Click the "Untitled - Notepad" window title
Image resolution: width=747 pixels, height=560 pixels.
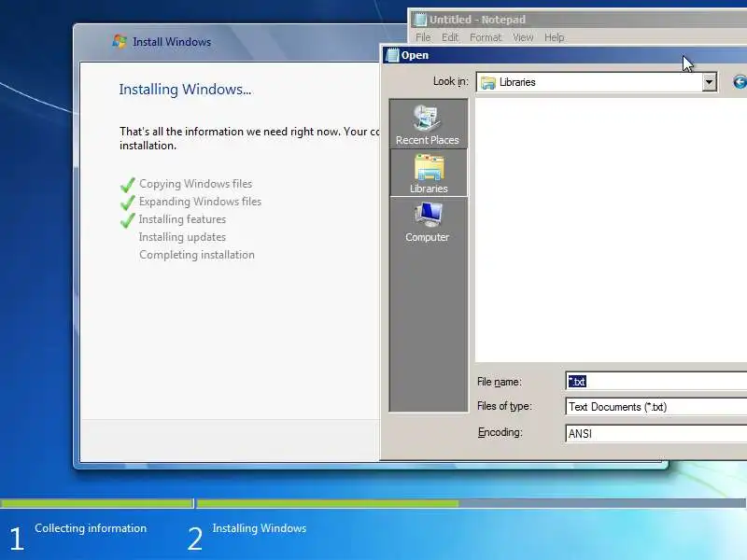click(x=477, y=20)
